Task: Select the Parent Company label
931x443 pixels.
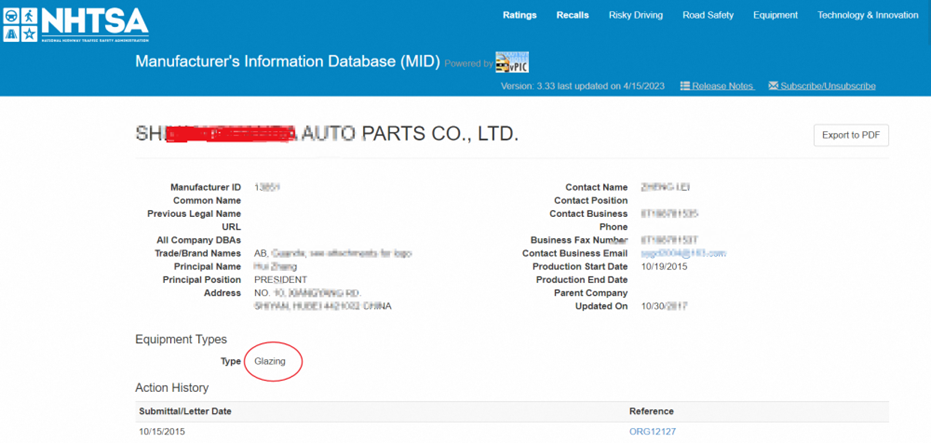Action: click(x=591, y=293)
